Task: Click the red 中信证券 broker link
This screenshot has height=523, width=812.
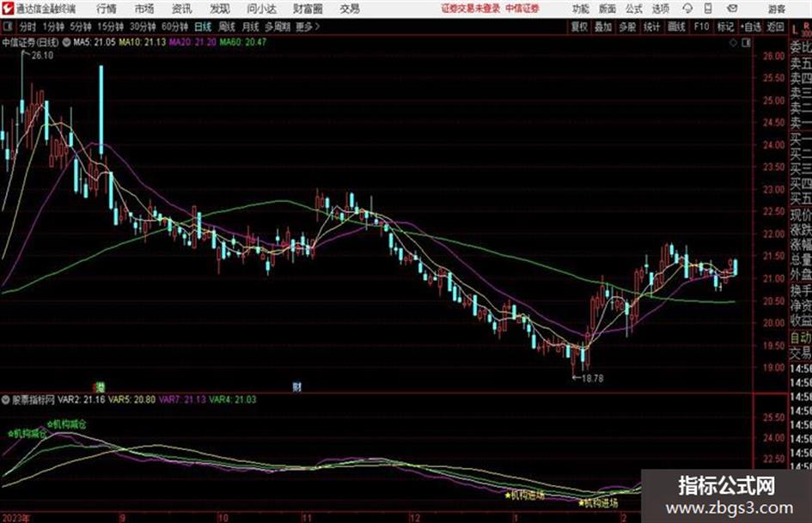Action: (522, 9)
